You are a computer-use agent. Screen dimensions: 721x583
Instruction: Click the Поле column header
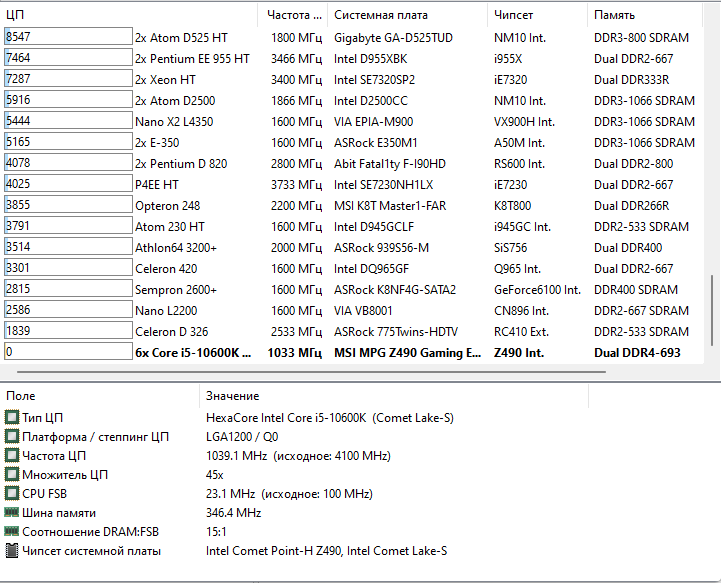pyautogui.click(x=99, y=396)
